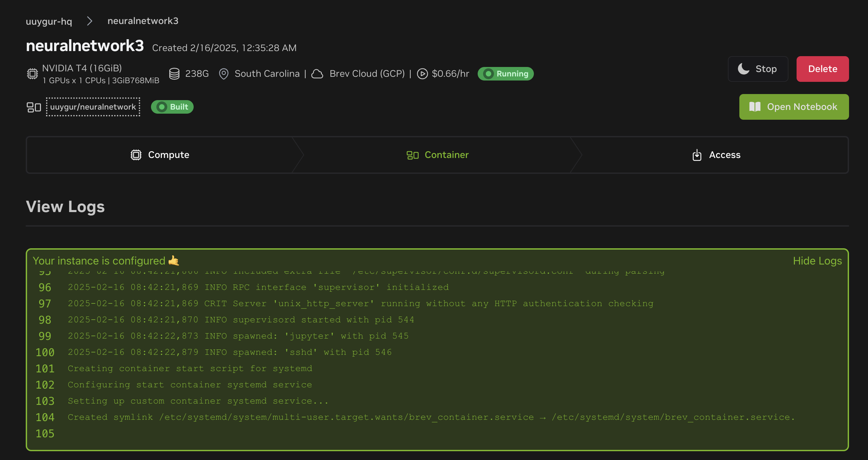This screenshot has width=868, height=460.
Task: Click the Running status badge
Action: point(505,74)
